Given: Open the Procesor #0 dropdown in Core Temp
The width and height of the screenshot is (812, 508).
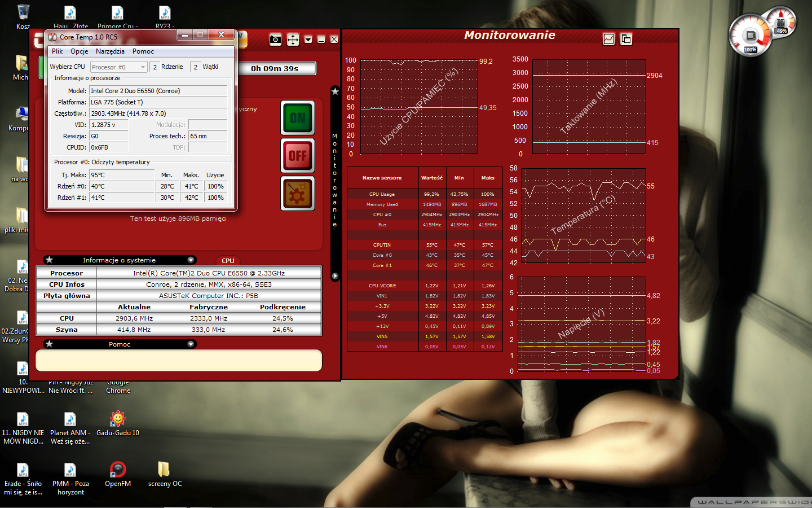Looking at the screenshot, I should 118,67.
